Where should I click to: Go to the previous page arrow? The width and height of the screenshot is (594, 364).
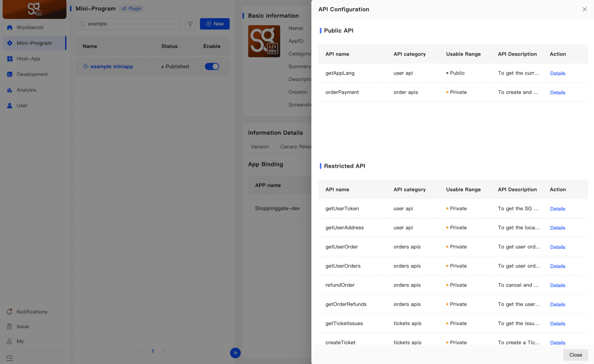pos(141,351)
